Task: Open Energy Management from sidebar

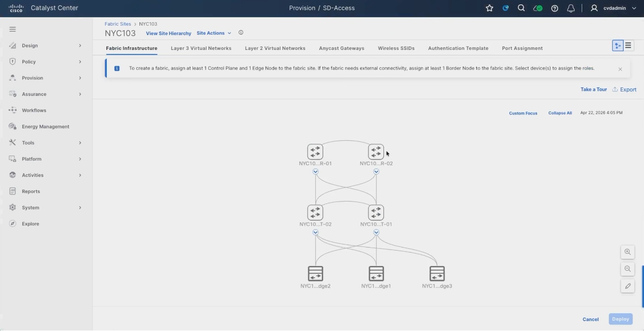Action: (46, 126)
